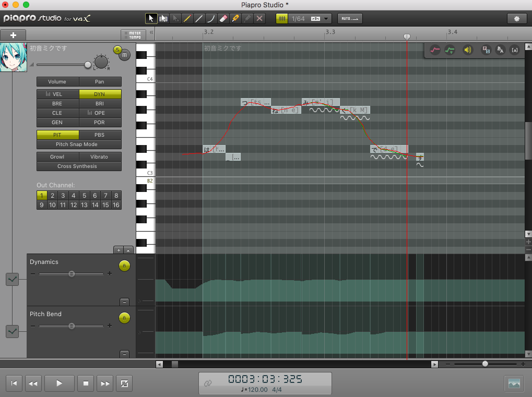Activate the eraser tool
Viewport: 532px width, 397px height.
click(x=223, y=19)
